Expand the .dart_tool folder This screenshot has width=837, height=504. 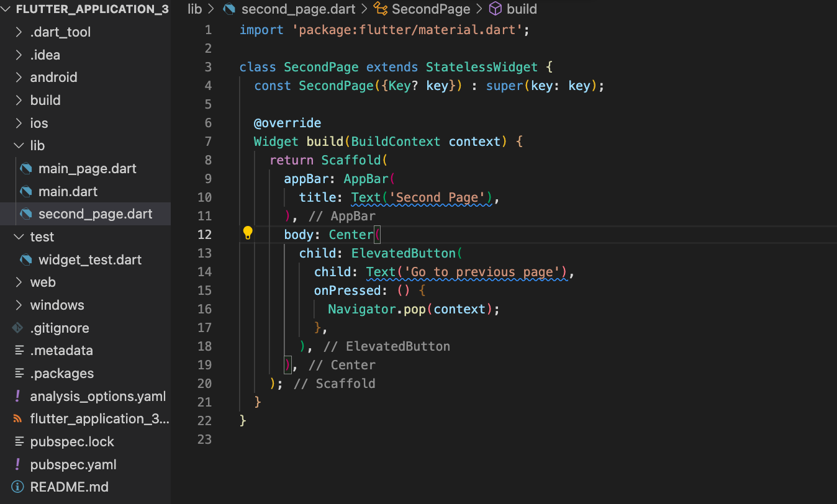19,32
